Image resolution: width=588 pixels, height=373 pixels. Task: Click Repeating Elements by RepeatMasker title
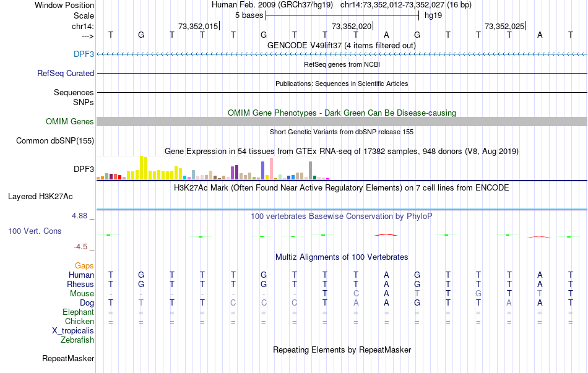342,349
